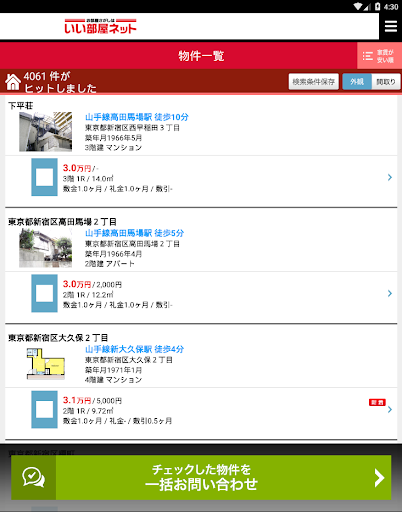The height and width of the screenshot is (512, 402).
Task: Open 下平荘 room details chevron
Action: click(390, 177)
